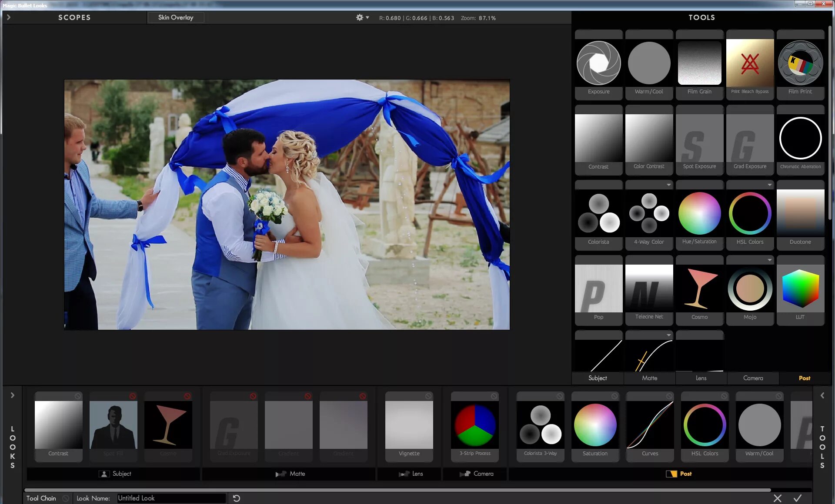Select the Film Grain tool

[699, 63]
